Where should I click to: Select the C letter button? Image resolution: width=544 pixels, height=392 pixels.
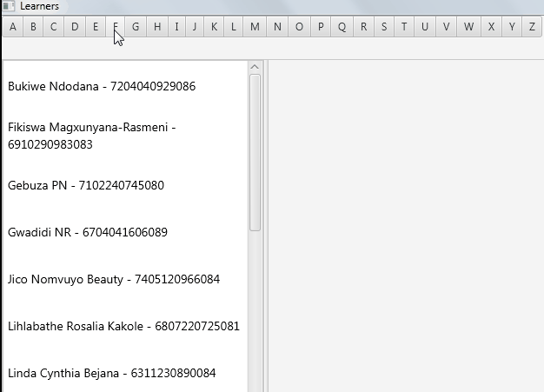tap(53, 27)
